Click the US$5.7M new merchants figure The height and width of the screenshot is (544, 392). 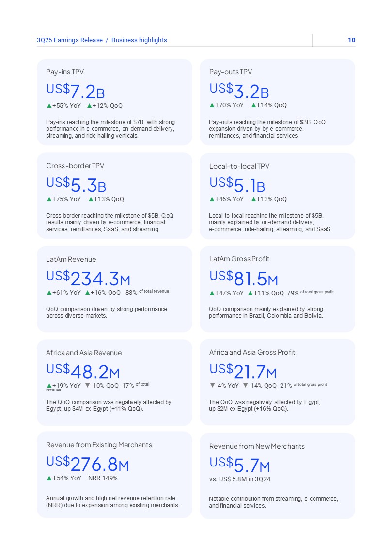pyautogui.click(x=239, y=465)
